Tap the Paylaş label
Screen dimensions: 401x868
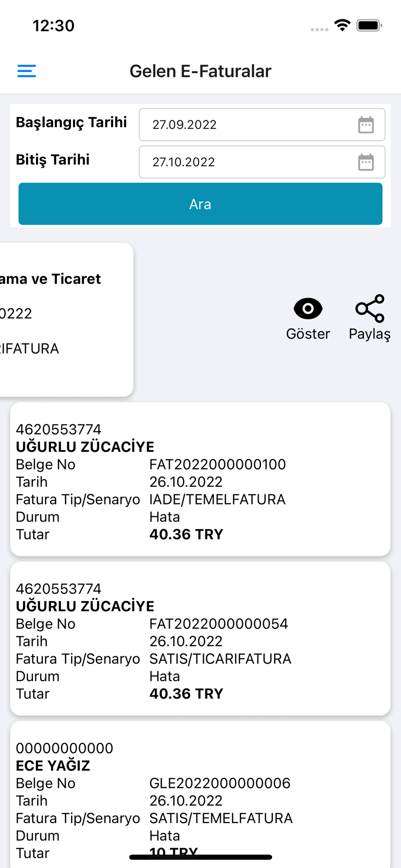click(370, 334)
